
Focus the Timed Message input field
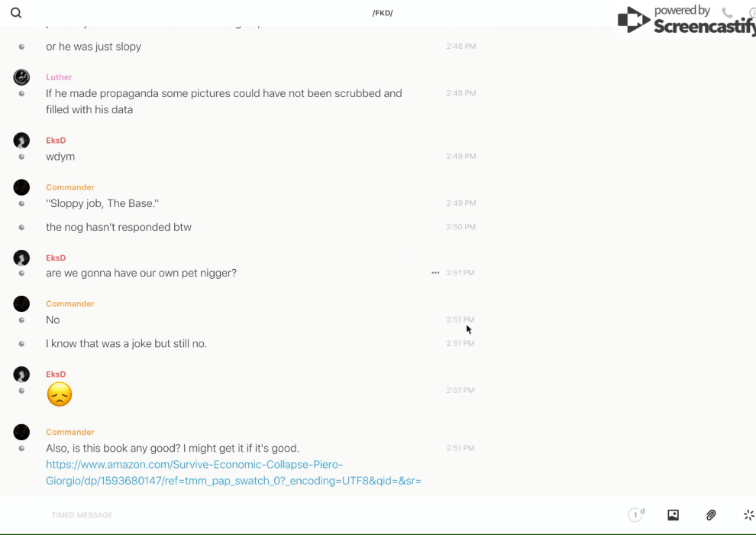click(x=229, y=515)
